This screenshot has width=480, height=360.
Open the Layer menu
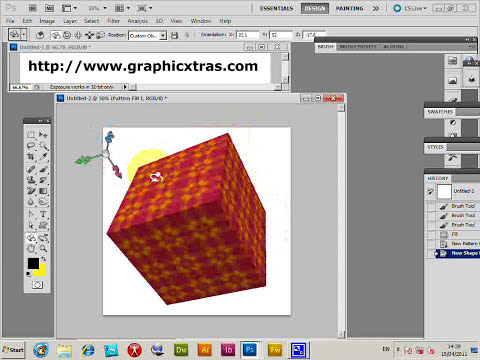[70, 21]
